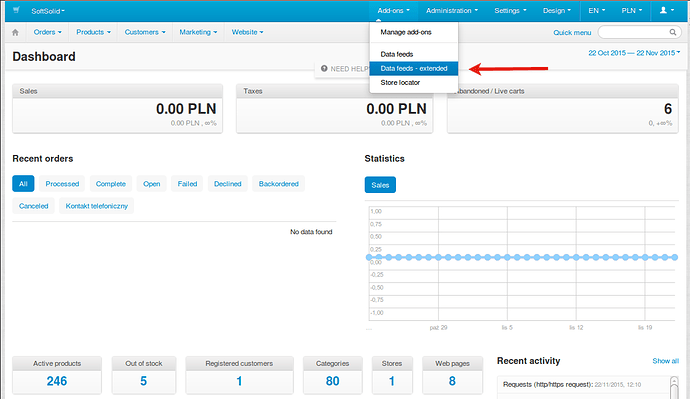This screenshot has height=399, width=690.
Task: Open the Quick menu link
Action: [572, 33]
